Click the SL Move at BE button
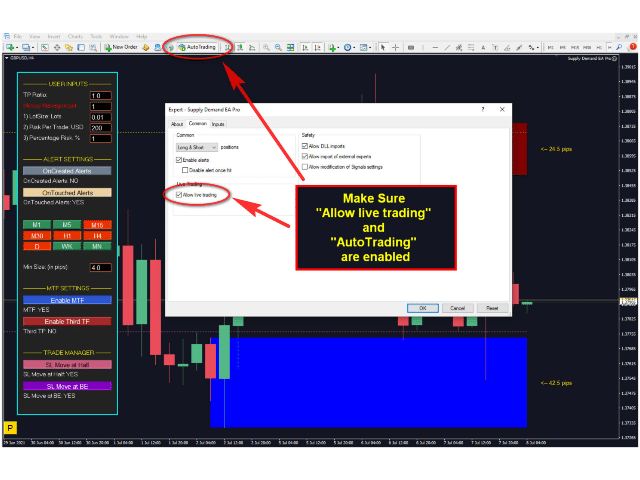 67,386
